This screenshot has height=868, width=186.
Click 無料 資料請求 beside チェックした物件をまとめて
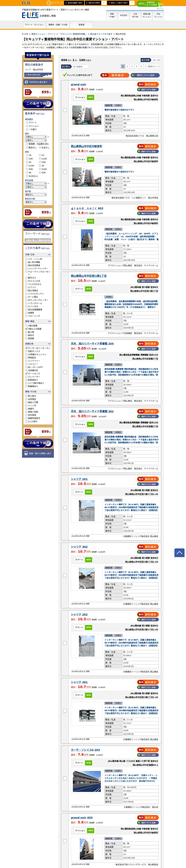coord(114,75)
